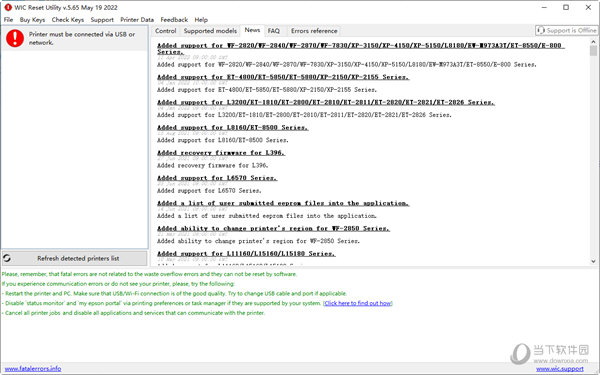Image resolution: width=600 pixels, height=375 pixels.
Task: Open the L8160/ET-8500 Series headline
Action: [233, 127]
